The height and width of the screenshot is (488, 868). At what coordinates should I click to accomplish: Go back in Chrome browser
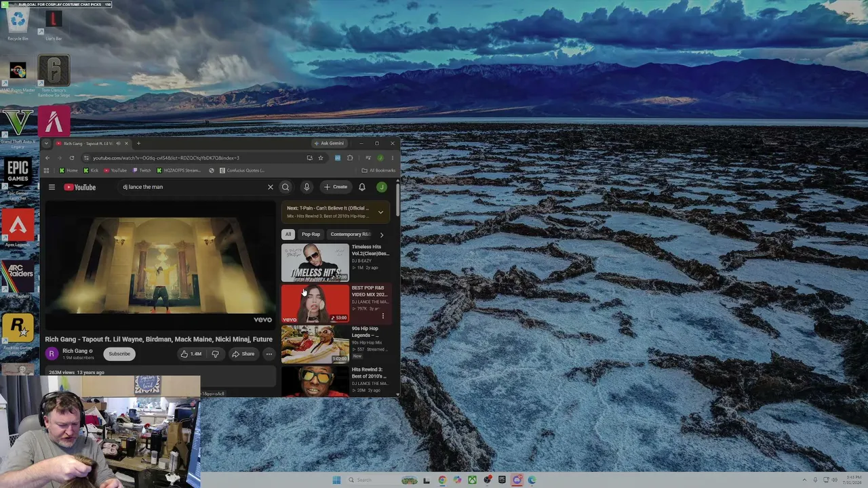click(47, 158)
